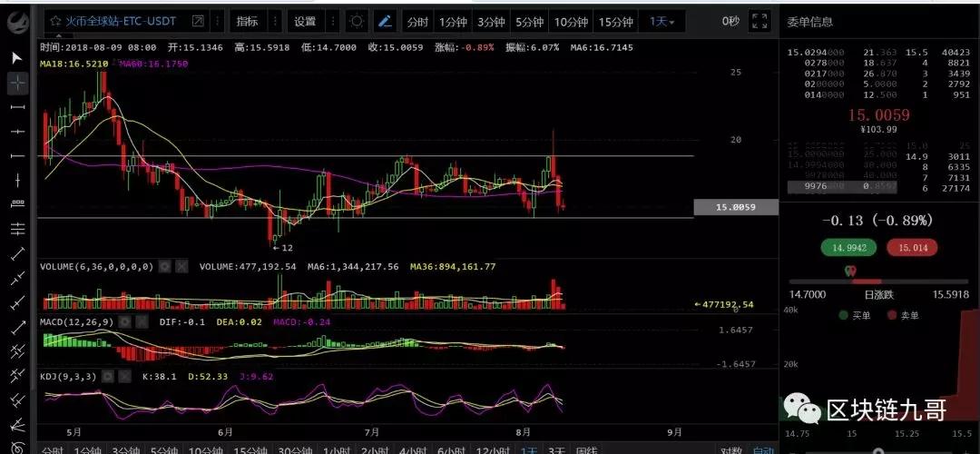Select 4小时 in the bottom interval bar
The width and height of the screenshot is (980, 454).
[x=413, y=449]
